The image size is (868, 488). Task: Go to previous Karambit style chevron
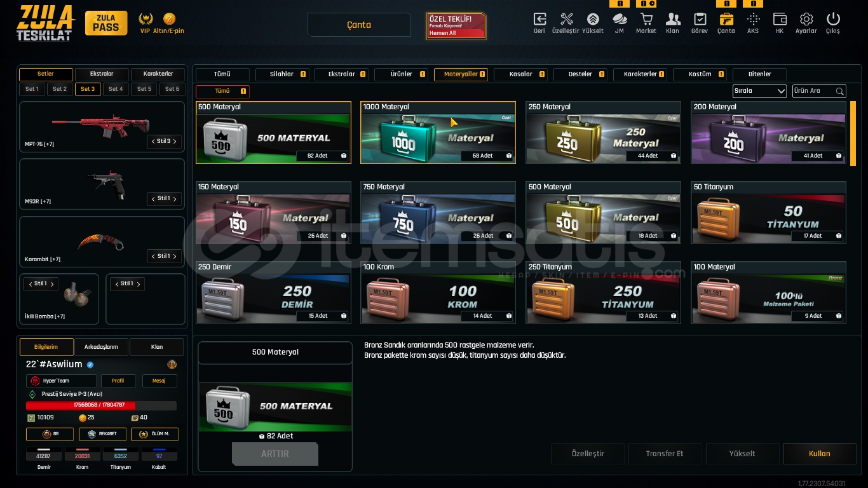pyautogui.click(x=153, y=256)
